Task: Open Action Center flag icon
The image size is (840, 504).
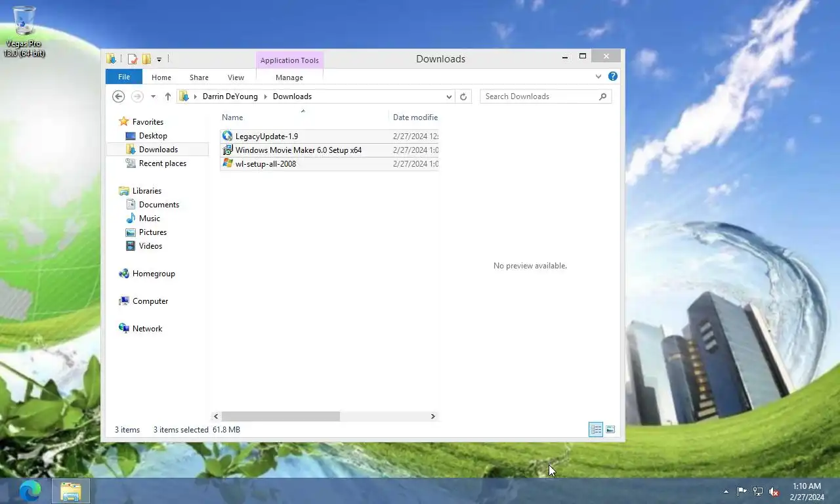Action: tap(742, 492)
